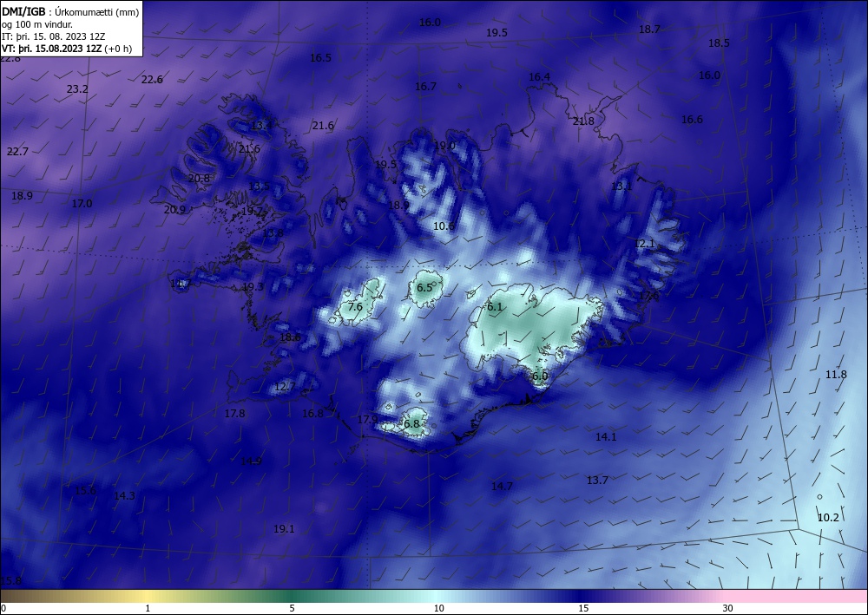The width and height of the screenshot is (868, 615).
Task: Select the 6.5 value on the glacier
Action: point(424,288)
